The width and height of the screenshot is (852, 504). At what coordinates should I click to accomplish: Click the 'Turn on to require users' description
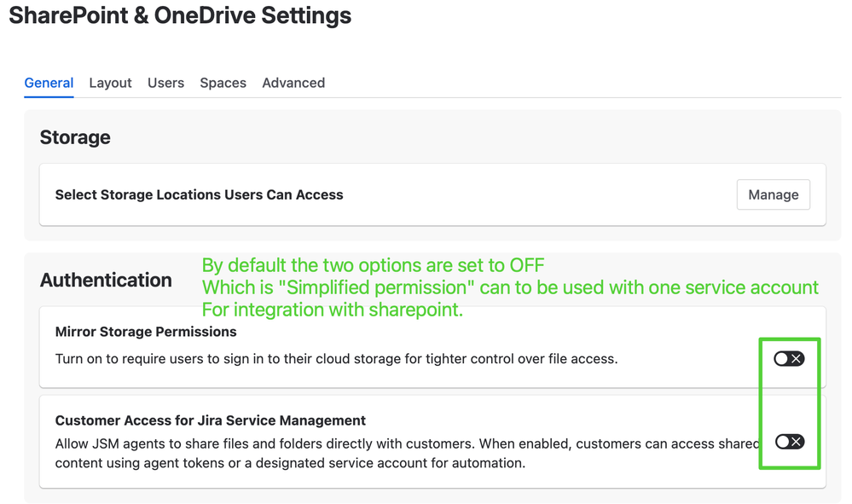tap(336, 359)
